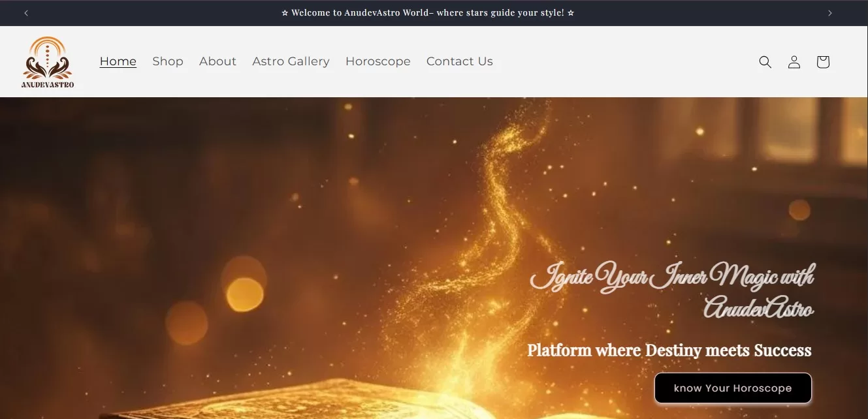
Task: Open the search magnifier icon
Action: pyautogui.click(x=765, y=61)
